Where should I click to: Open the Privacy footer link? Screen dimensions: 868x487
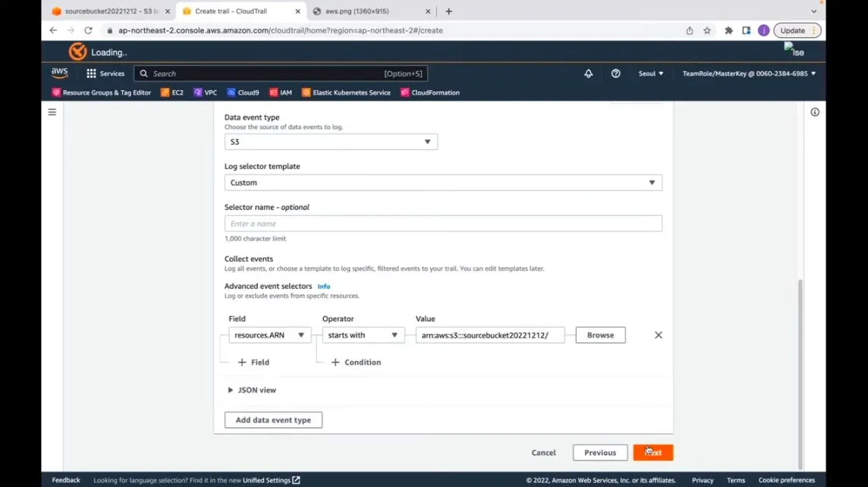(703, 480)
